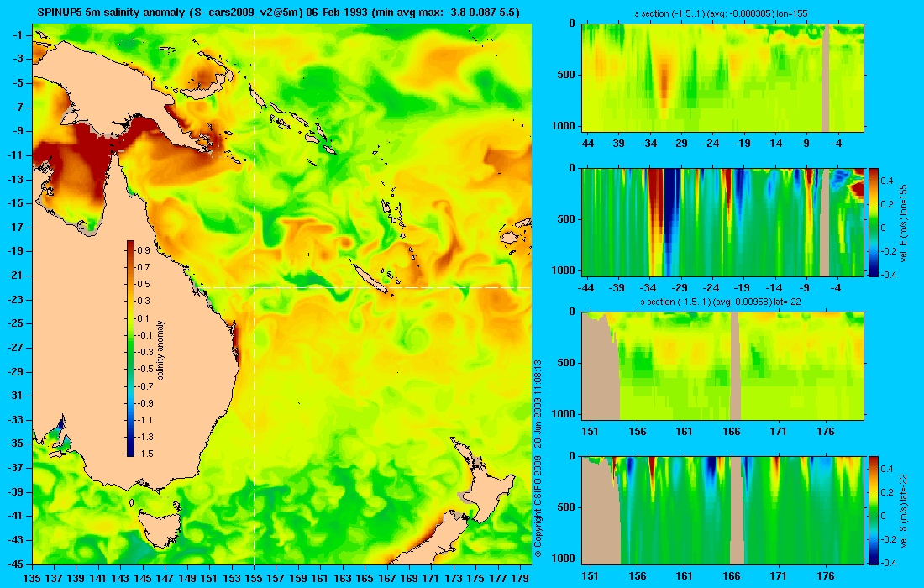The height and width of the screenshot is (588, 924).
Task: Click the SPINUP5 5m salinity anomaly title
Action: [278, 13]
